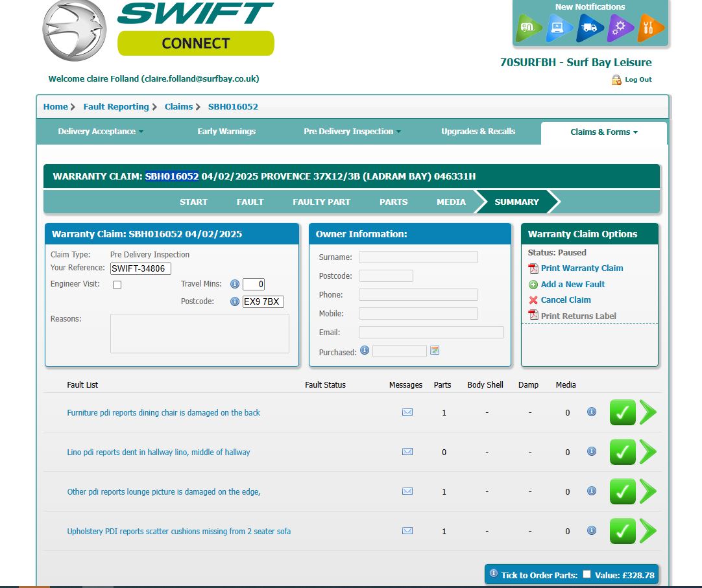Click green arrow for Upholstery scatter cushions fault

648,531
